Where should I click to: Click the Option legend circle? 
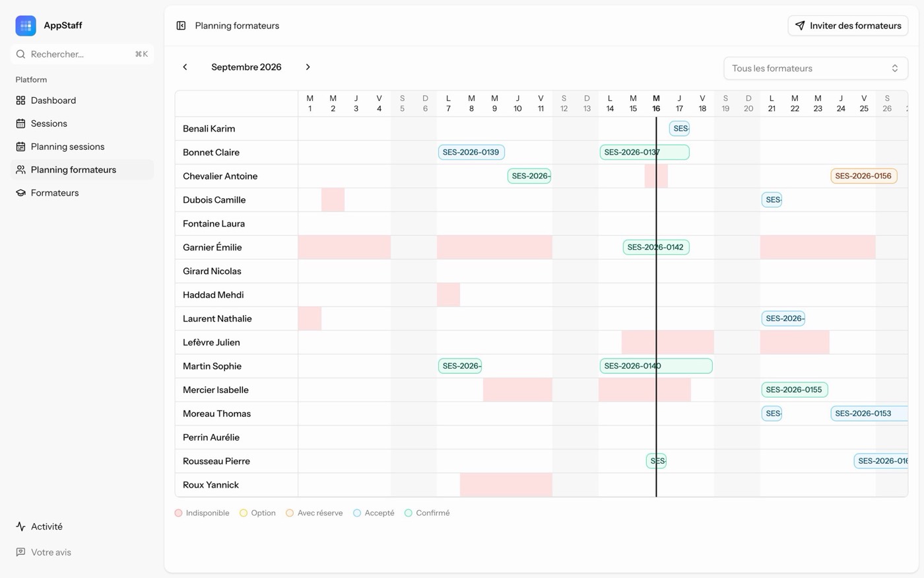[244, 513]
